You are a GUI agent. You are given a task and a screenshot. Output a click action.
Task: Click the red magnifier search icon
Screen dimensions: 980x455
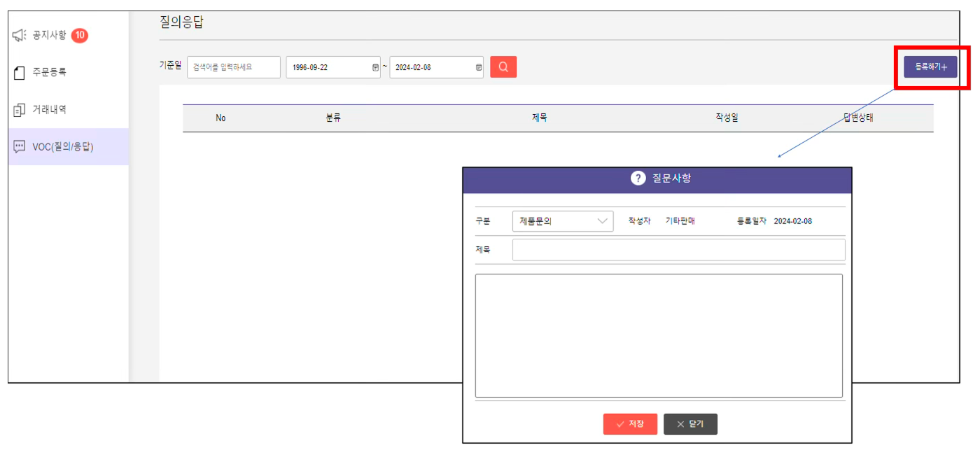click(x=503, y=66)
